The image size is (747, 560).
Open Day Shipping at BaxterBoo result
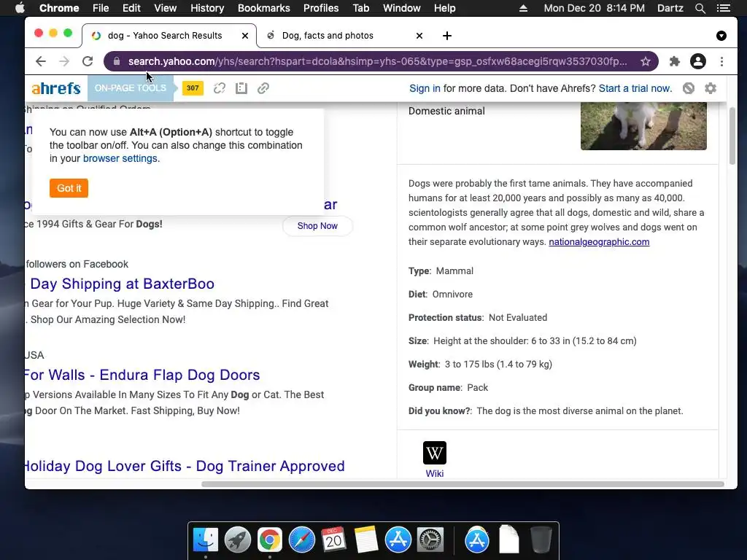click(x=122, y=284)
